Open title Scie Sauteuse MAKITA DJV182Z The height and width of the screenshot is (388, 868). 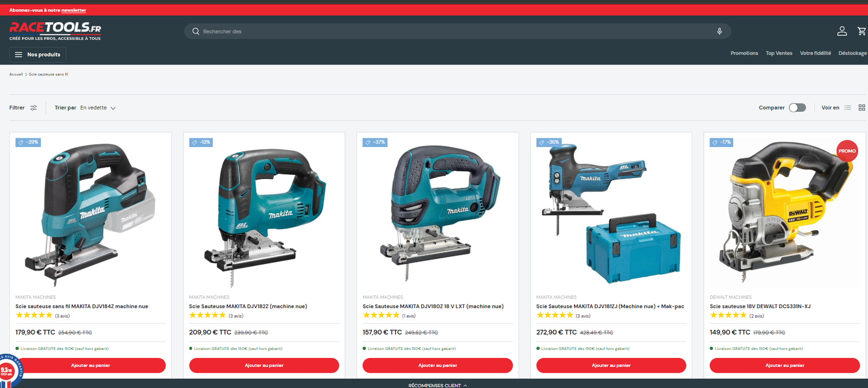point(248,307)
